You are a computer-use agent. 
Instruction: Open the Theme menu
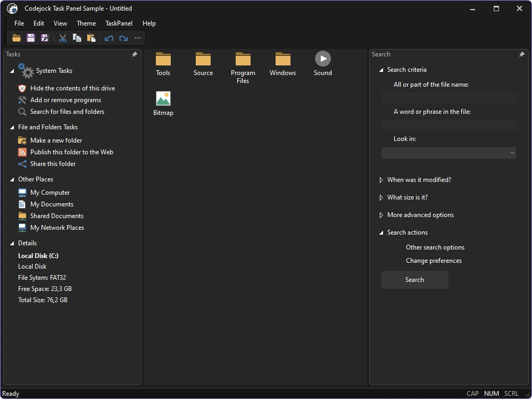[x=86, y=23]
